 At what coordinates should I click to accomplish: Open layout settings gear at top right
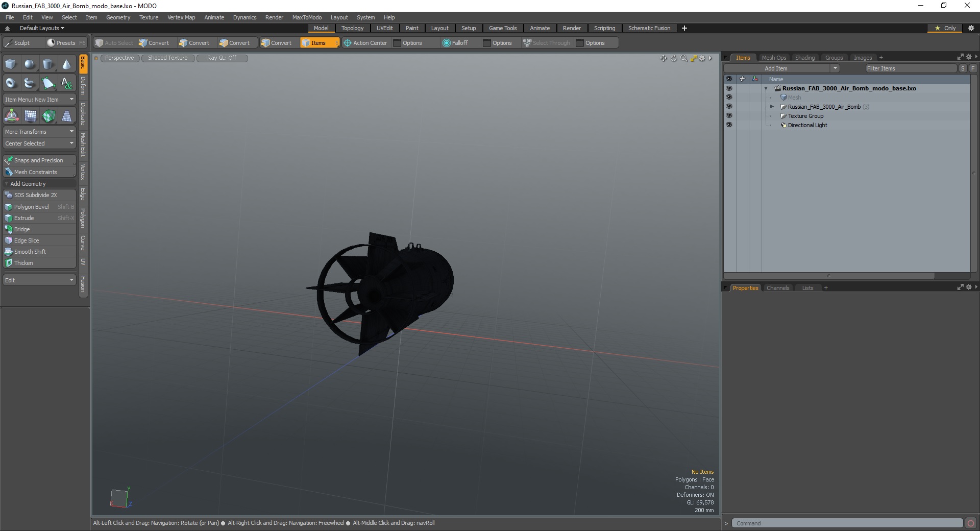[x=971, y=28]
